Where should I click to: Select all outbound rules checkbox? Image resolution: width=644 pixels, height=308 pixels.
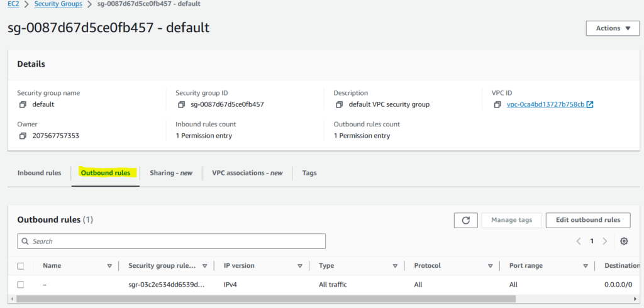point(21,266)
